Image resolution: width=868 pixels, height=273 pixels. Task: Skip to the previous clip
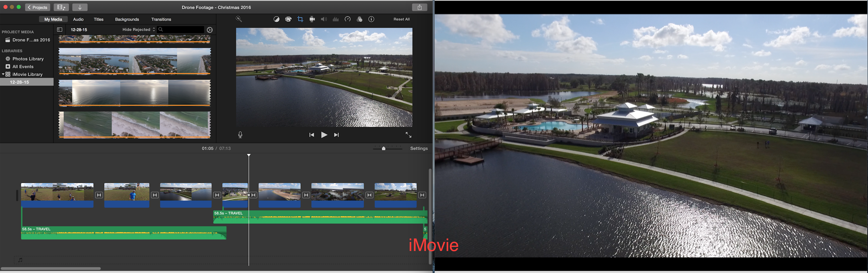click(x=312, y=135)
